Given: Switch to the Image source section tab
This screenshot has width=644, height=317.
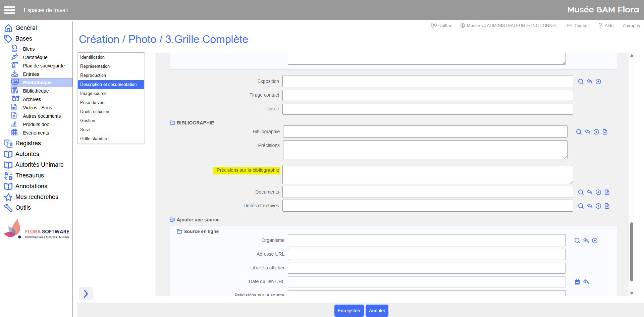Looking at the screenshot, I should 93,94.
